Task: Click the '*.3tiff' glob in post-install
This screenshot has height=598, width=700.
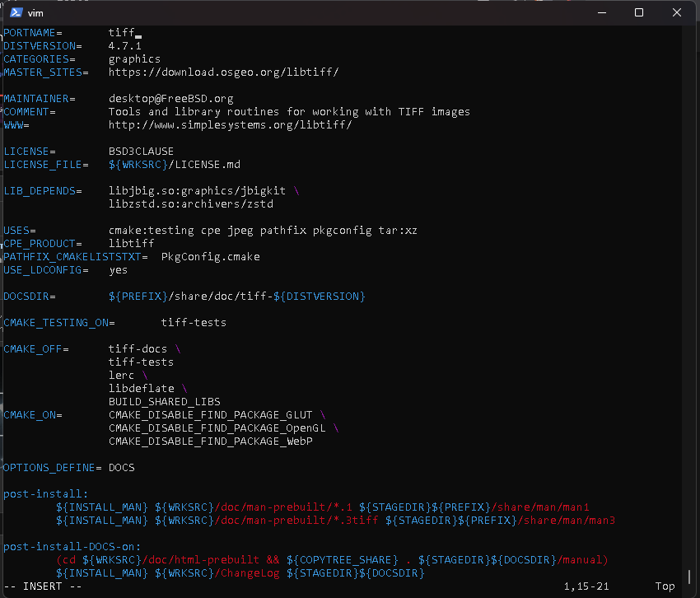Action: [356, 521]
